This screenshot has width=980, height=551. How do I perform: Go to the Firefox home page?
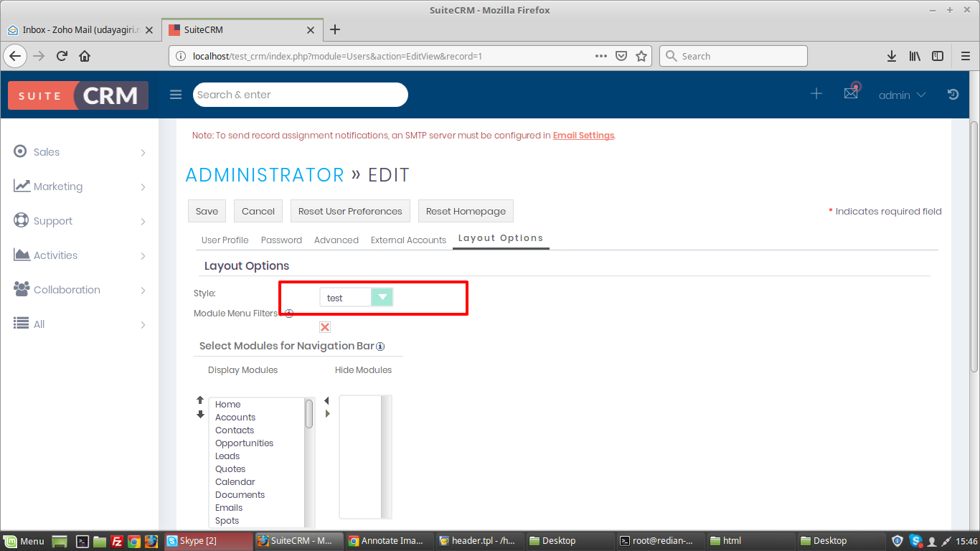[x=85, y=56]
